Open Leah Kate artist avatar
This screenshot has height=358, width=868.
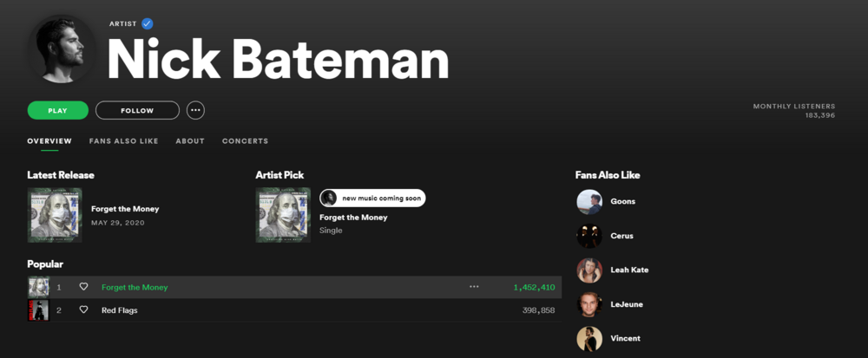pyautogui.click(x=589, y=270)
